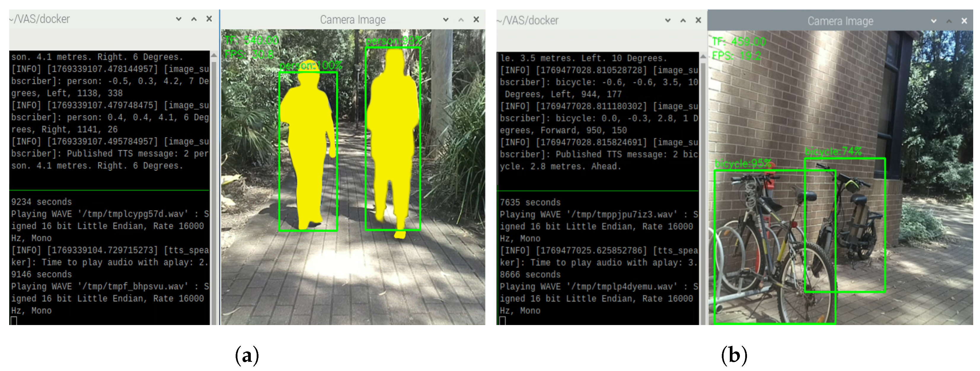Click the line 'rees, Right, 1141, 26'
Image resolution: width=980 pixels, height=371 pixels.
coord(64,129)
